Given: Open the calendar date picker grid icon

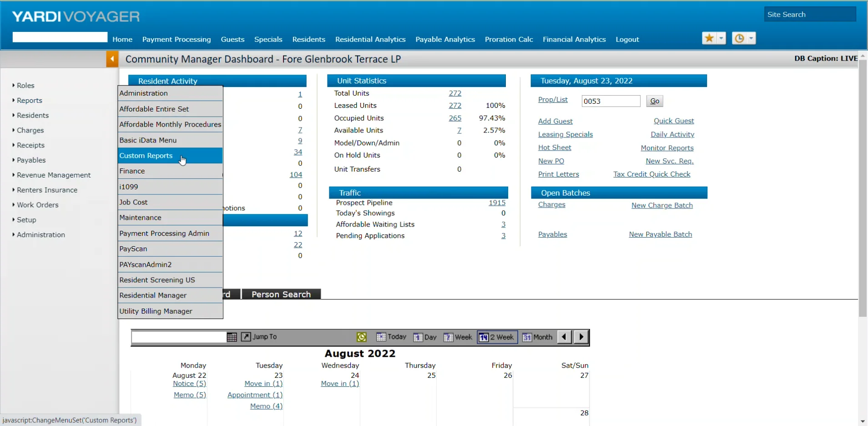Looking at the screenshot, I should pyautogui.click(x=232, y=337).
